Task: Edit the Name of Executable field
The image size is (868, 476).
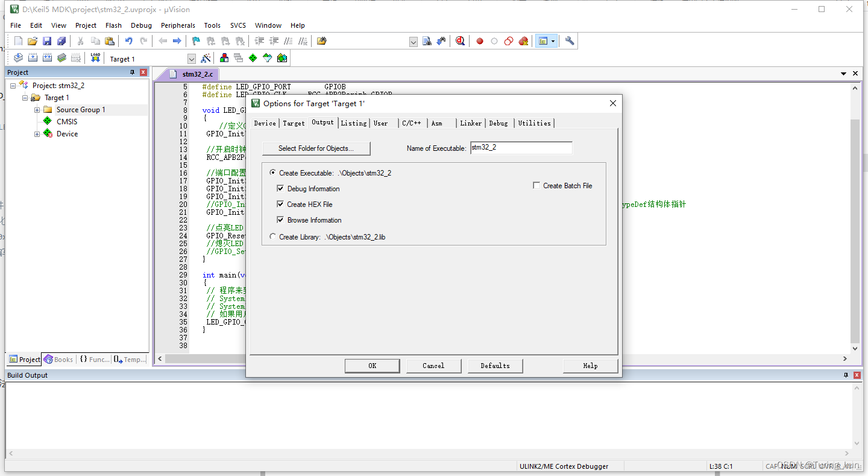Action: tap(521, 148)
